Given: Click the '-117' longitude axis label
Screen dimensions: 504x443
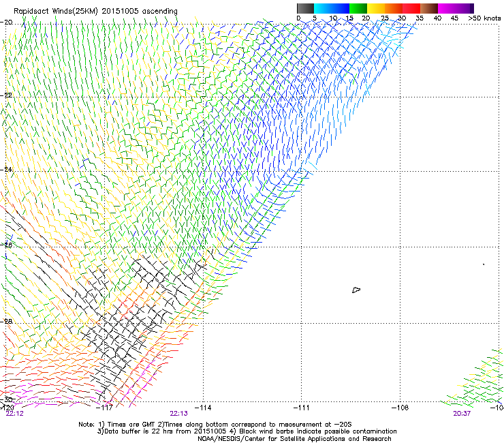Looking at the screenshot, I should click(104, 408).
